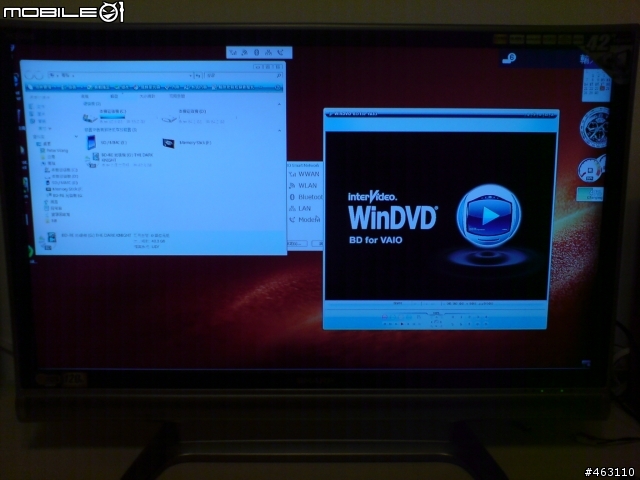Select Bluetooth in the Smart Network panel

click(x=306, y=197)
